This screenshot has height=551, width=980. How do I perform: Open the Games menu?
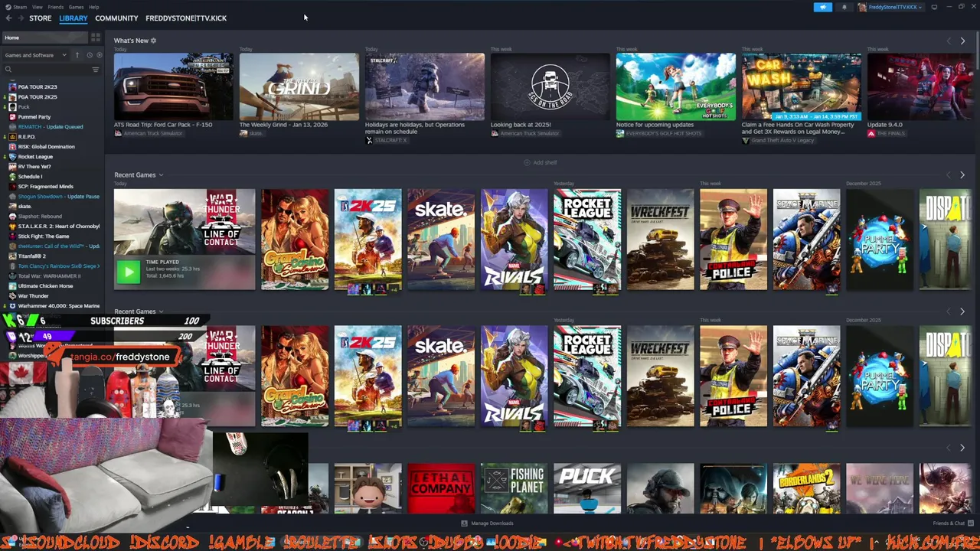(77, 7)
